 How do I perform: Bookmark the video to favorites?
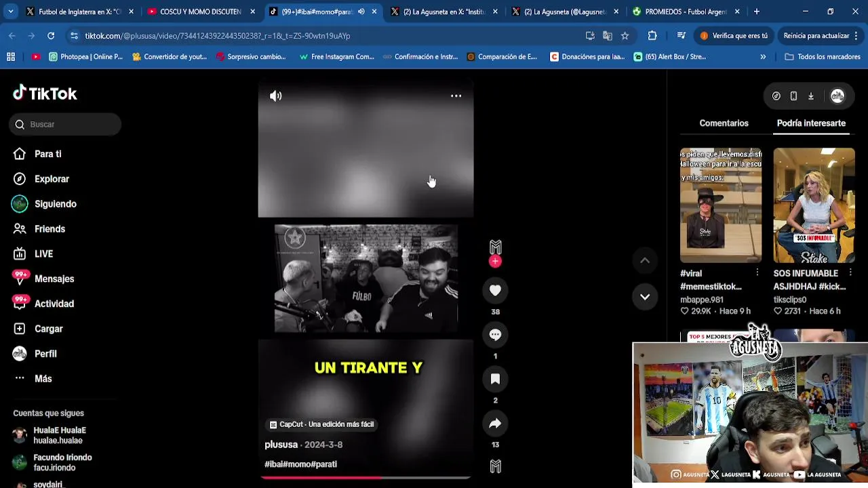click(495, 379)
